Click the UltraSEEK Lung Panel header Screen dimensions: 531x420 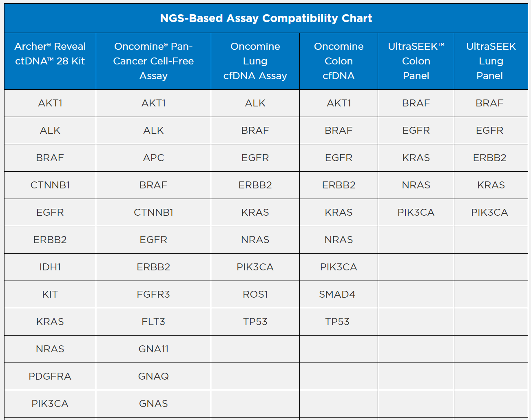491,61
